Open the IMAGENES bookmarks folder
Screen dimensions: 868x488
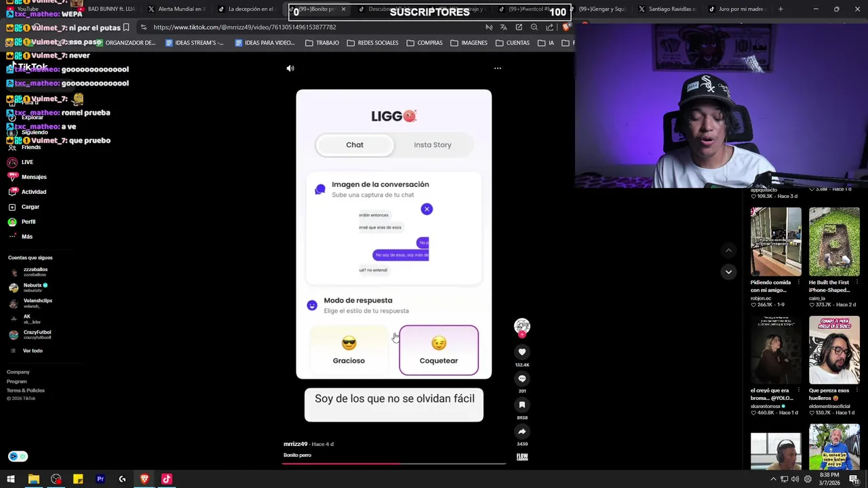(469, 43)
